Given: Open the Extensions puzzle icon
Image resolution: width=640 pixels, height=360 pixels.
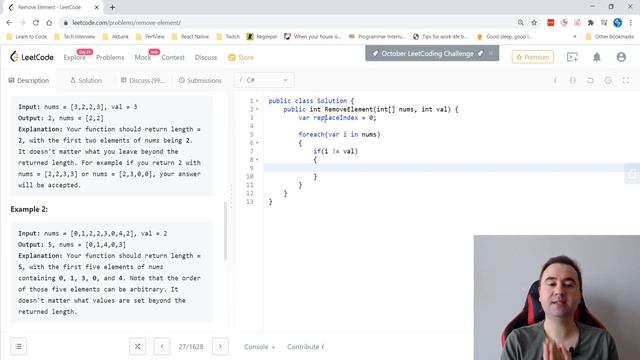Looking at the screenshot, I should coord(590,23).
